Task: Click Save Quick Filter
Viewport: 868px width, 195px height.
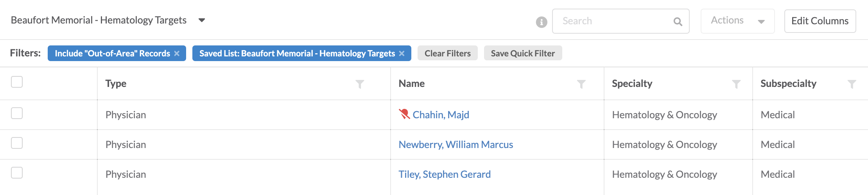Action: point(523,53)
